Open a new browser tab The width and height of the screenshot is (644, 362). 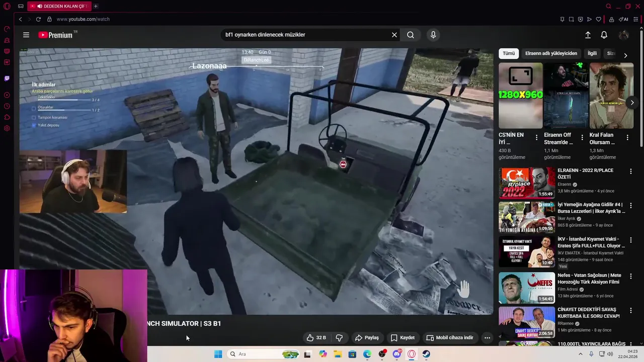96,6
